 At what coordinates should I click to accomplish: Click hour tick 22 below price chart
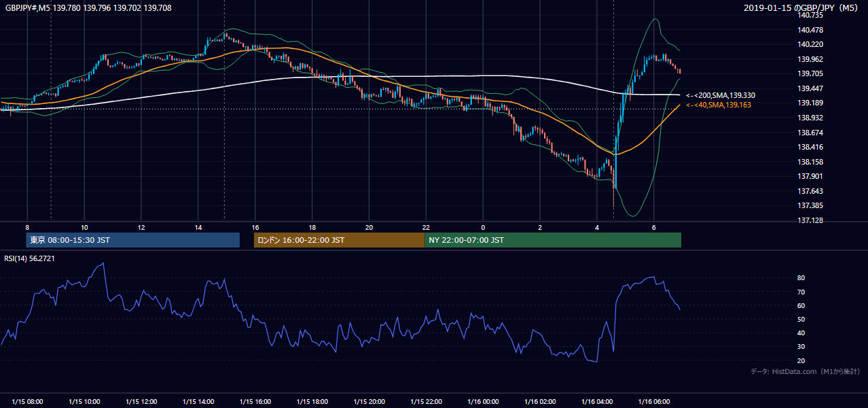(427, 227)
